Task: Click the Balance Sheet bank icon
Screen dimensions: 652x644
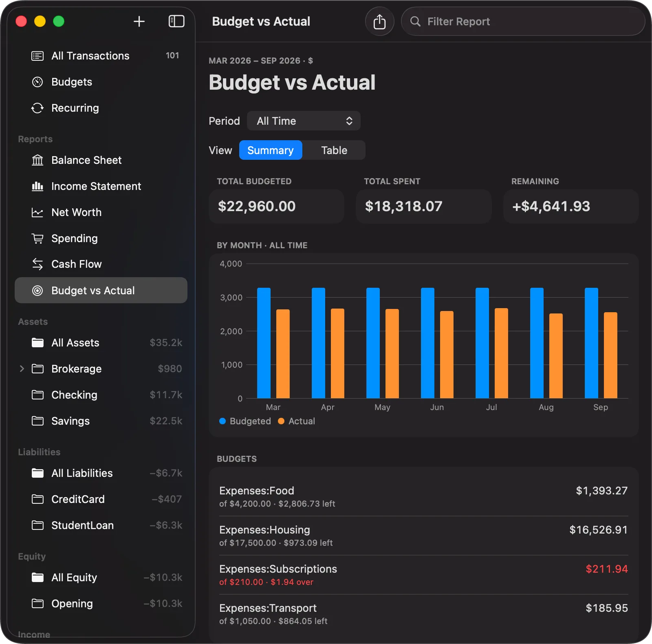Action: [37, 160]
